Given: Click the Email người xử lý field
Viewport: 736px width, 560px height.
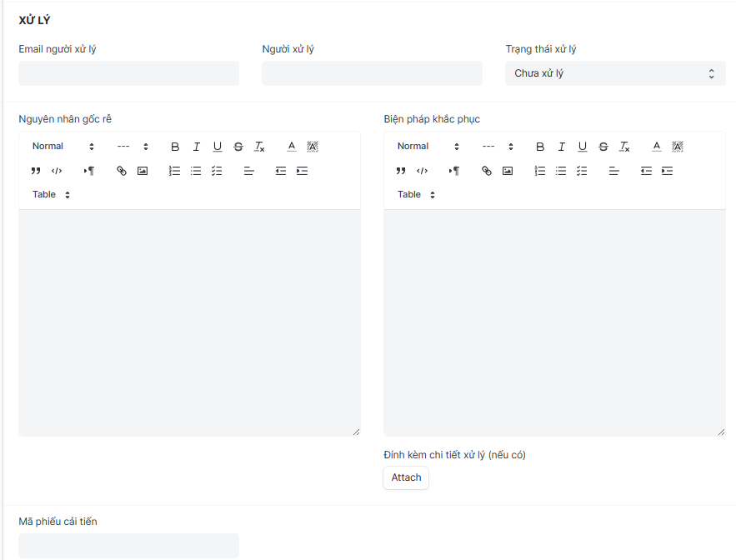Looking at the screenshot, I should tap(128, 73).
